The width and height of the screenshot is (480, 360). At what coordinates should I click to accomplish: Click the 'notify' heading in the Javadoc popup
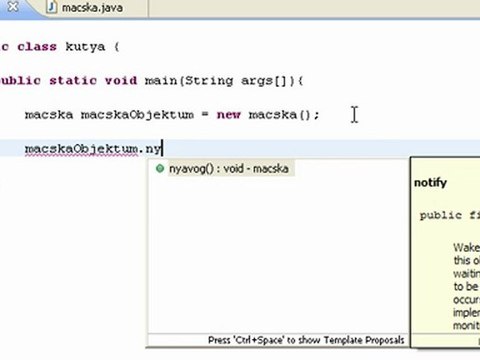coord(430,183)
